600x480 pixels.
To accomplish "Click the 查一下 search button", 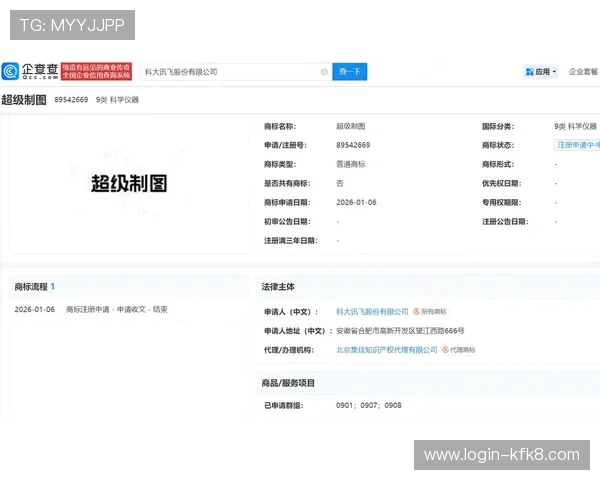I will 349,72.
